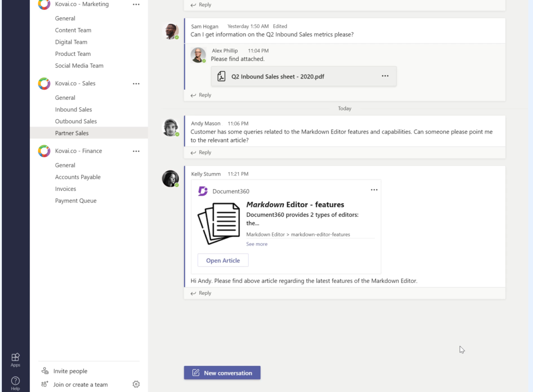
Task: Select the Kovai.co - Finance team icon
Action: (x=43, y=150)
